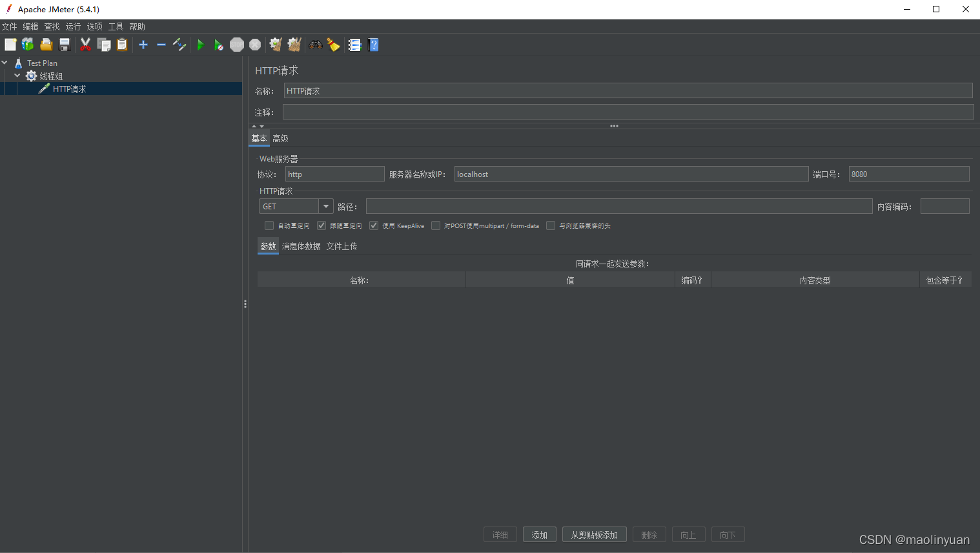The image size is (980, 553).
Task: Click the 添加 button
Action: [x=540, y=534]
